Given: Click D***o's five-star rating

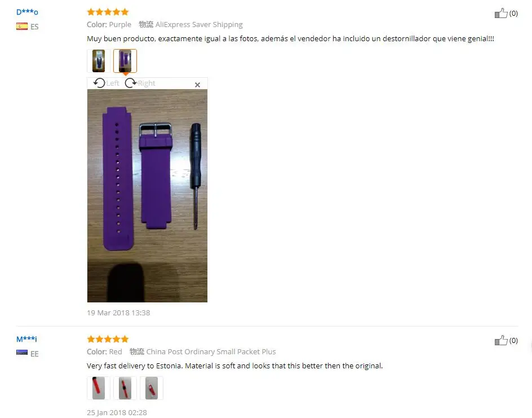Looking at the screenshot, I should click(108, 12).
